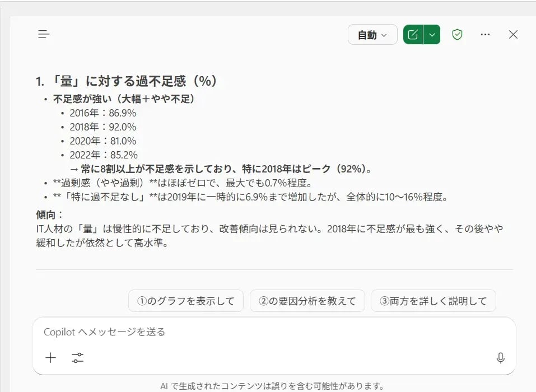Close the Copilot pane

(513, 34)
